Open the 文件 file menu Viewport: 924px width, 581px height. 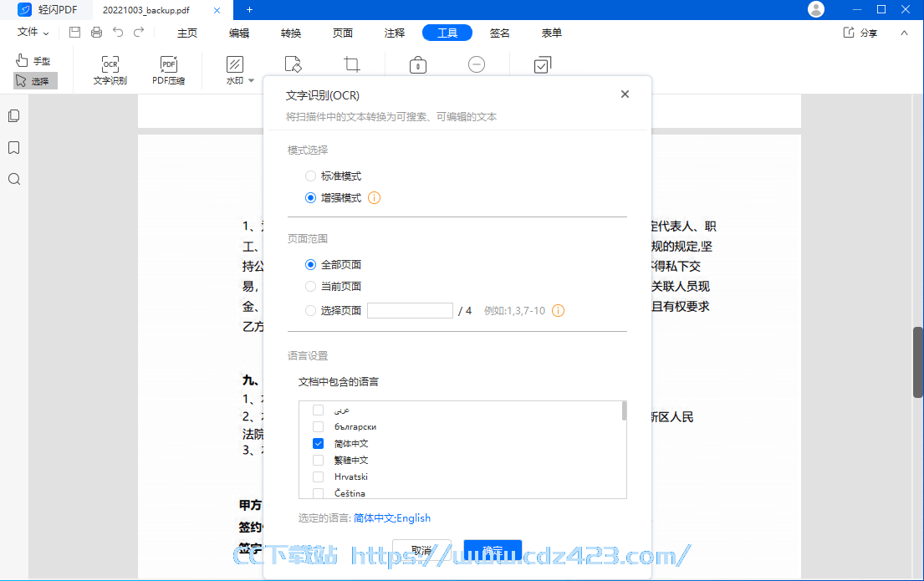point(33,33)
